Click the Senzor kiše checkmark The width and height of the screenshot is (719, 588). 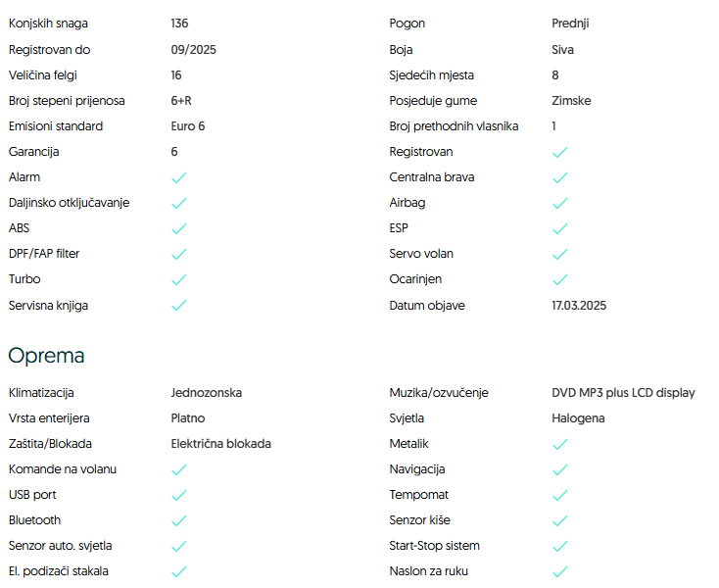pos(560,520)
